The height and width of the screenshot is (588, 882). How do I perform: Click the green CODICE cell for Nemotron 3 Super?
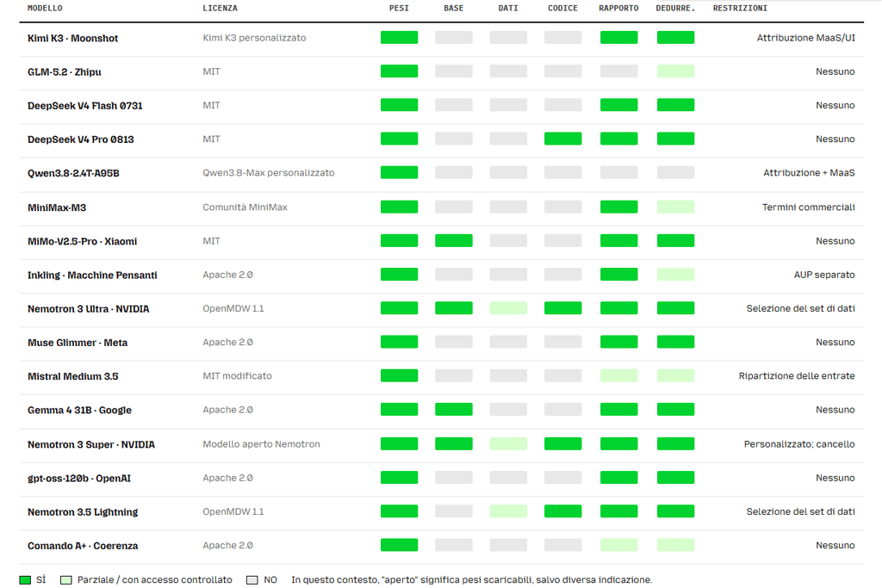(x=562, y=443)
